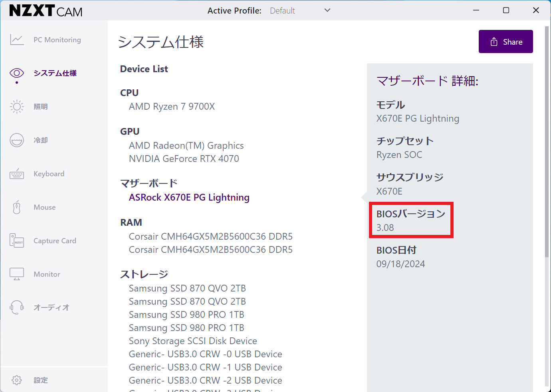Select first Samsung SSD 980 PRO 1TB

[186, 315]
